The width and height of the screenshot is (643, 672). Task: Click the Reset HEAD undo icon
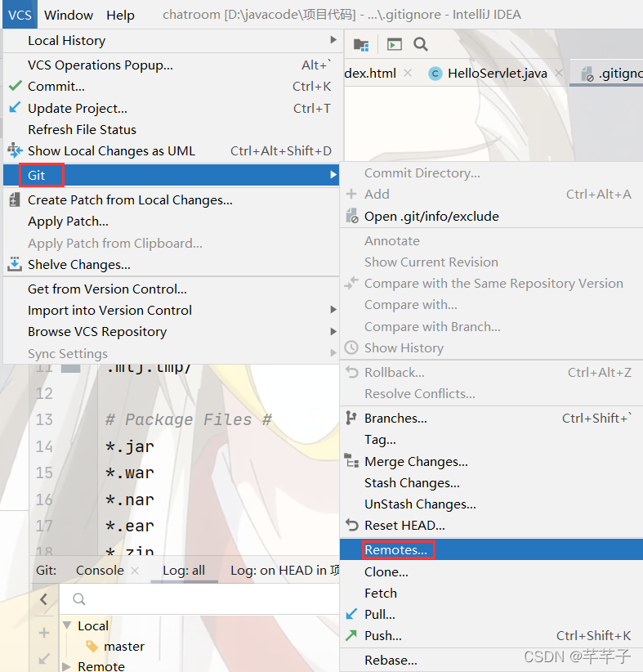[x=351, y=525]
